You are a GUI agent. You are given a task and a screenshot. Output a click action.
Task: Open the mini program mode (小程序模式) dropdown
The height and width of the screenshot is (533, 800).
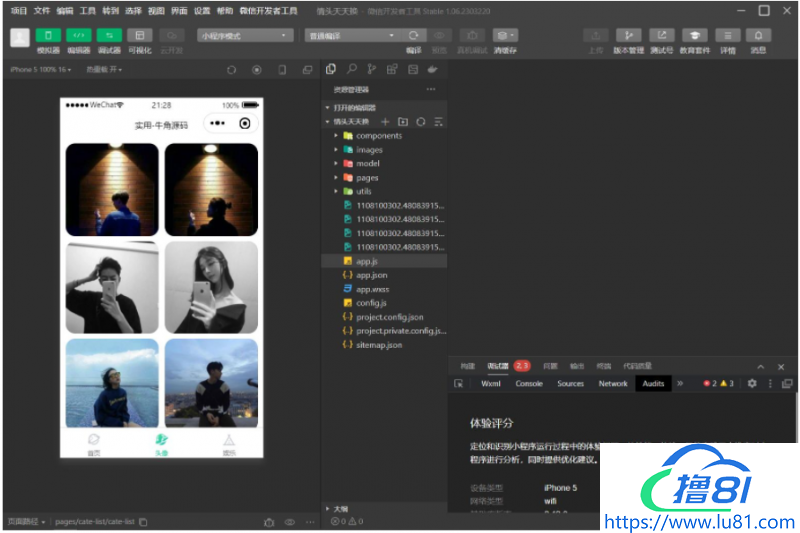pyautogui.click(x=244, y=35)
